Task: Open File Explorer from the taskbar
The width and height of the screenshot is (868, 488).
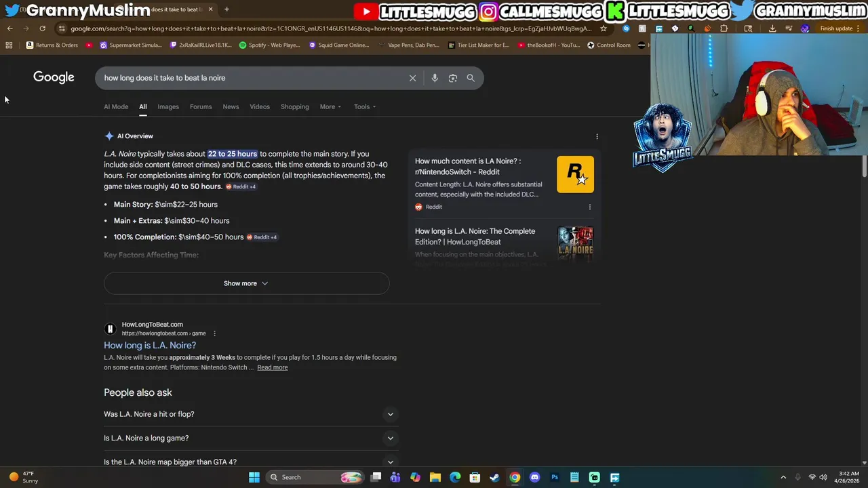Action: tap(435, 477)
